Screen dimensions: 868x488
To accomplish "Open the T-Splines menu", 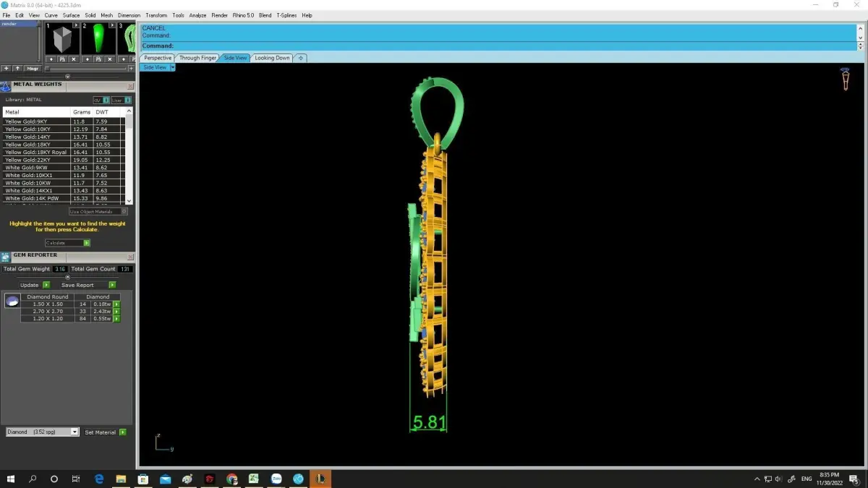I will click(286, 15).
